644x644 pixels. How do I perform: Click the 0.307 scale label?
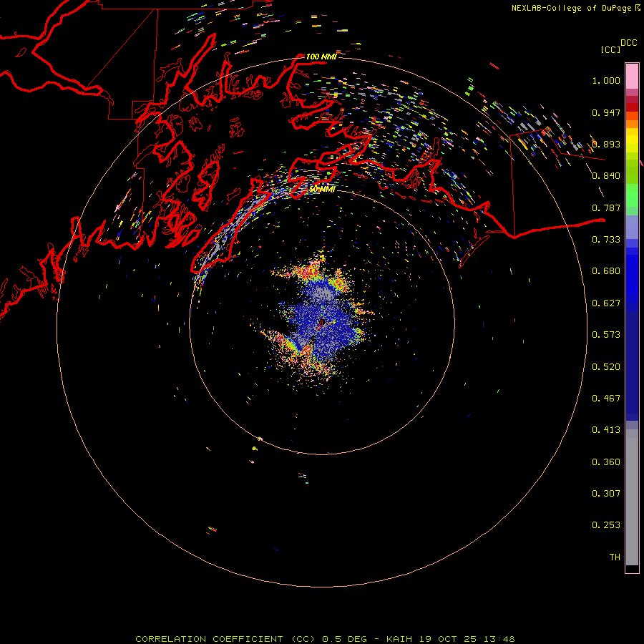click(x=606, y=494)
